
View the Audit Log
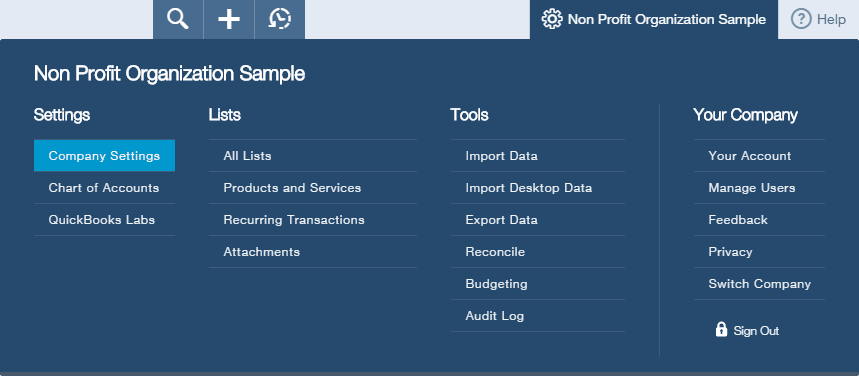(537, 316)
